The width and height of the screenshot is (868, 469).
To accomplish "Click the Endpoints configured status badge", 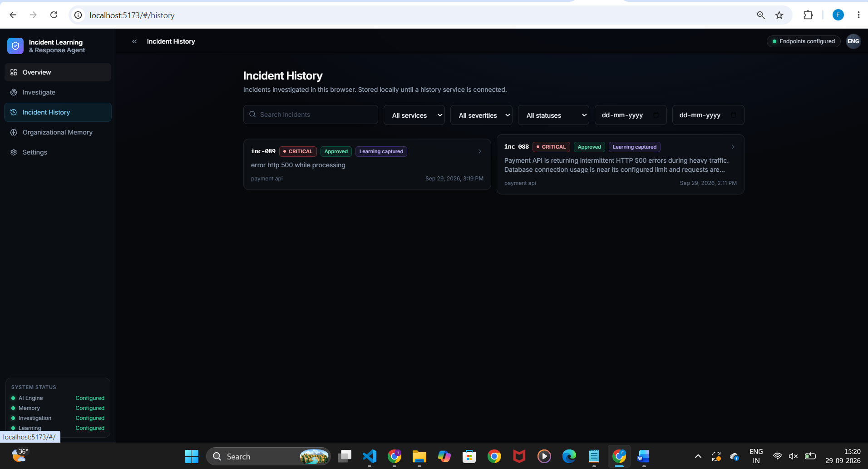I will pos(804,41).
